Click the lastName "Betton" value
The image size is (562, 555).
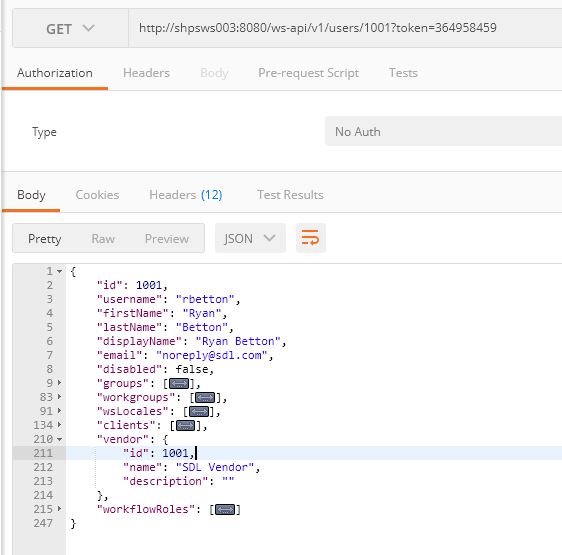[201, 327]
